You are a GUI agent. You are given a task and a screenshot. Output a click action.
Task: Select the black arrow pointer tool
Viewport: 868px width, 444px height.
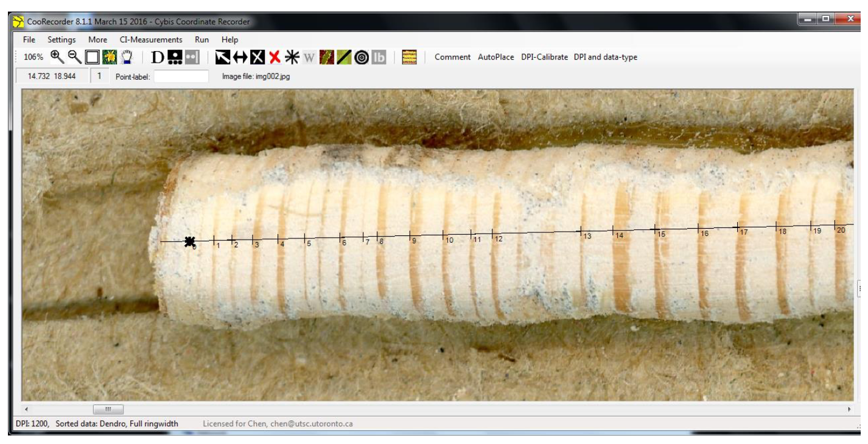222,57
